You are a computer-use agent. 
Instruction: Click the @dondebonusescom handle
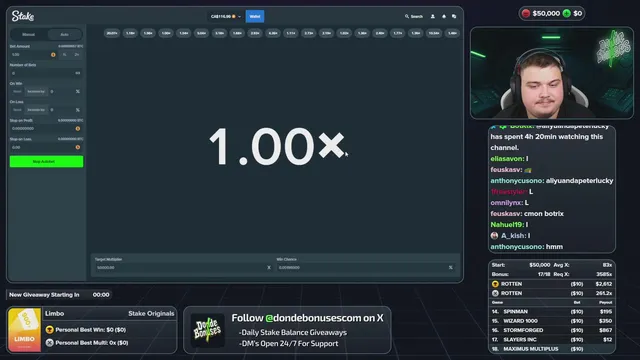click(313, 318)
